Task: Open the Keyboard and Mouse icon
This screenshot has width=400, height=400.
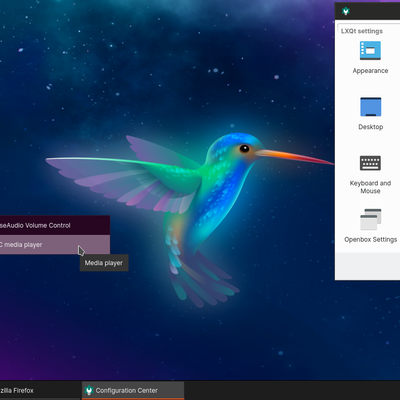Action: (370, 163)
